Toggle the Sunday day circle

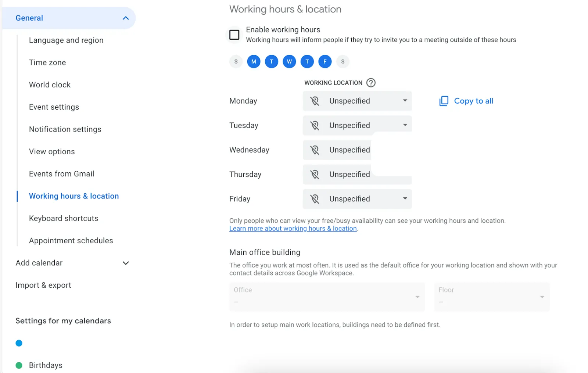click(x=236, y=61)
